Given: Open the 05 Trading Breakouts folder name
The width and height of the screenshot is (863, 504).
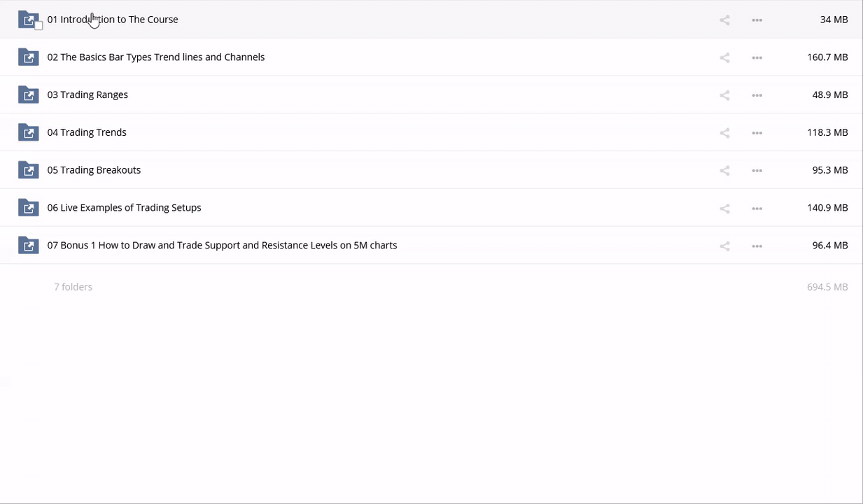Looking at the screenshot, I should pos(94,170).
